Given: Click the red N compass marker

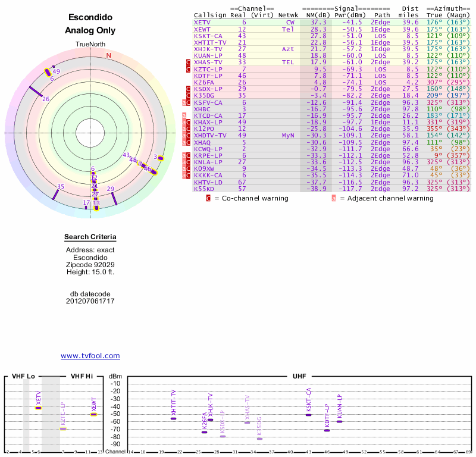Looking at the screenshot, I should point(109,55).
